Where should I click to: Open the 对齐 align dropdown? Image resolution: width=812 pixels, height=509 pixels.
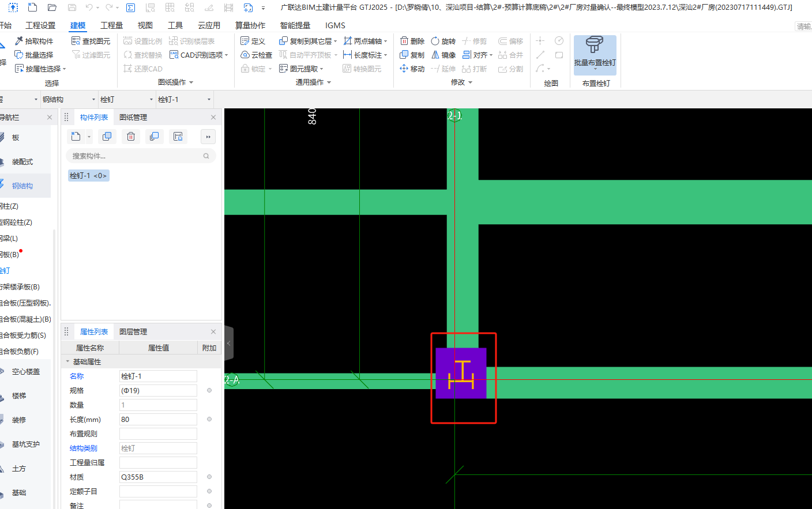tap(491, 55)
